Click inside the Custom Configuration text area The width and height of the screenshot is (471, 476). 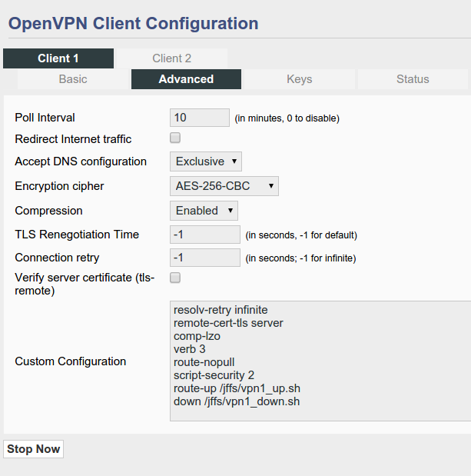pyautogui.click(x=320, y=361)
